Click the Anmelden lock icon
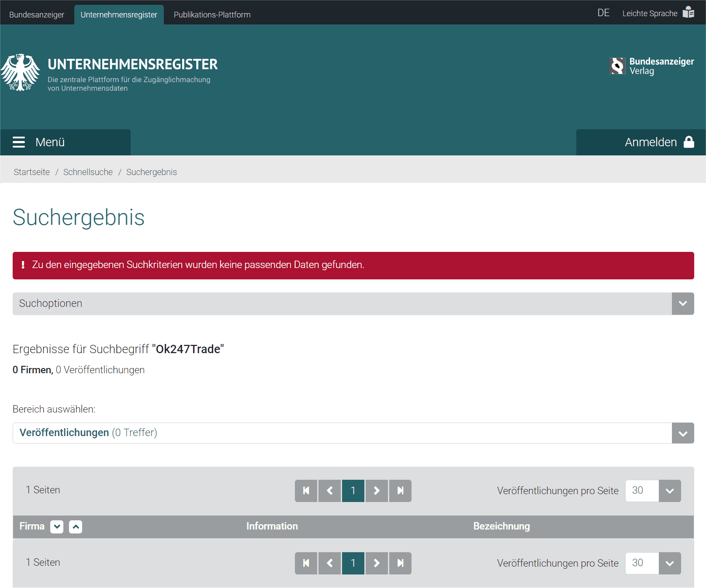Screen dimensions: 706x588 [689, 142]
